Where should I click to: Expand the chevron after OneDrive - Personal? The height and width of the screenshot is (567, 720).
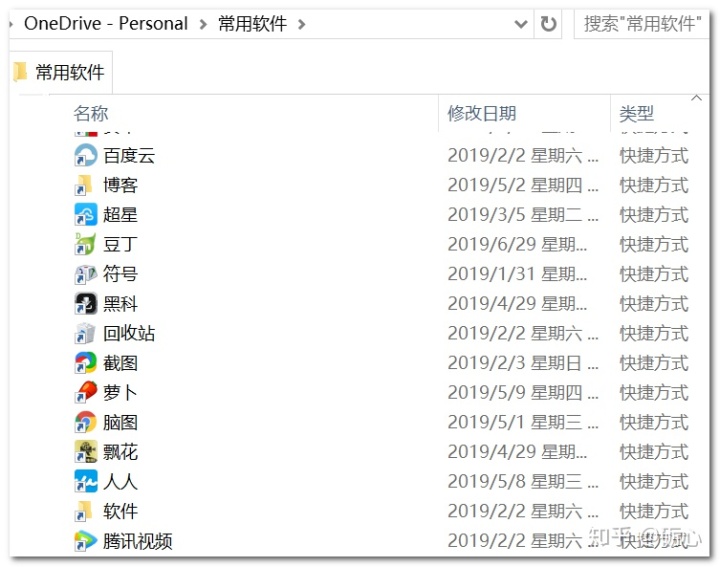tap(203, 24)
